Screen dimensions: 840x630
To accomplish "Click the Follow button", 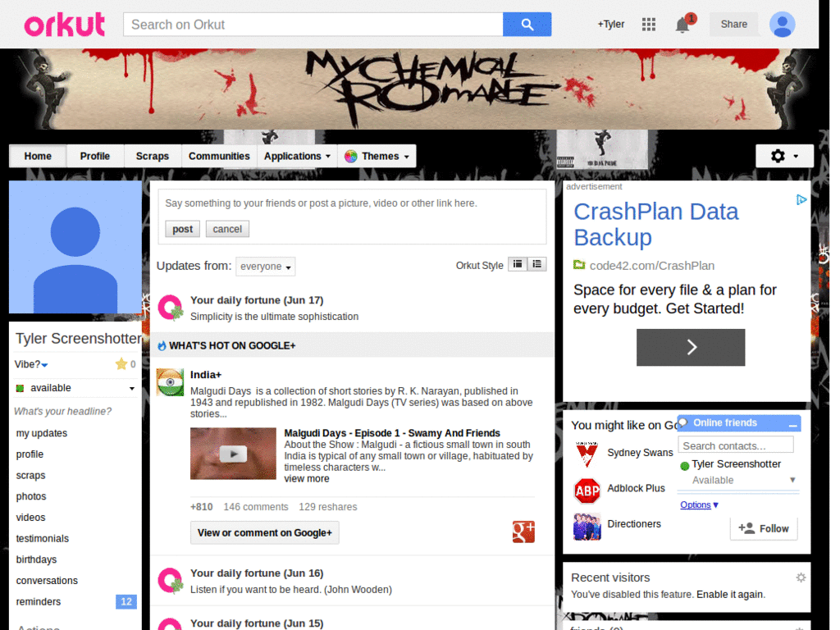I will coord(764,529).
